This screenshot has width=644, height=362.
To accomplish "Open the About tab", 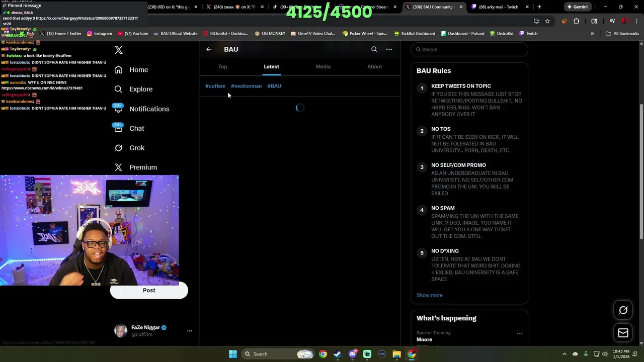I will pyautogui.click(x=374, y=66).
